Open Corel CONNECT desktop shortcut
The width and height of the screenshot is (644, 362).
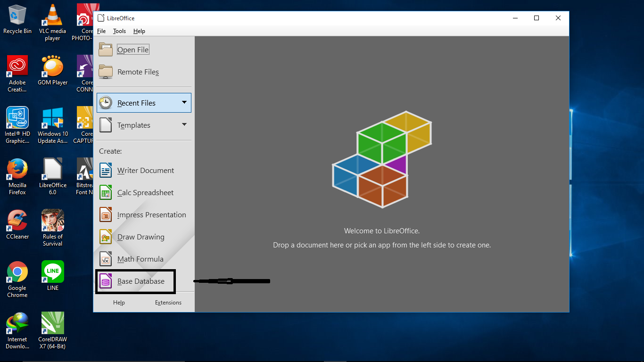click(x=84, y=74)
